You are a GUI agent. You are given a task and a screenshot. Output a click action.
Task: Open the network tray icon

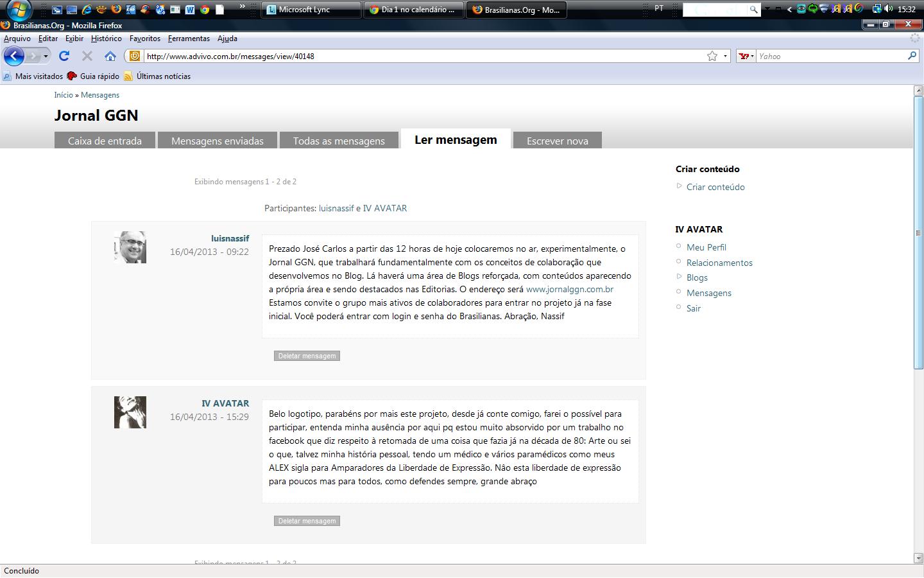click(877, 8)
